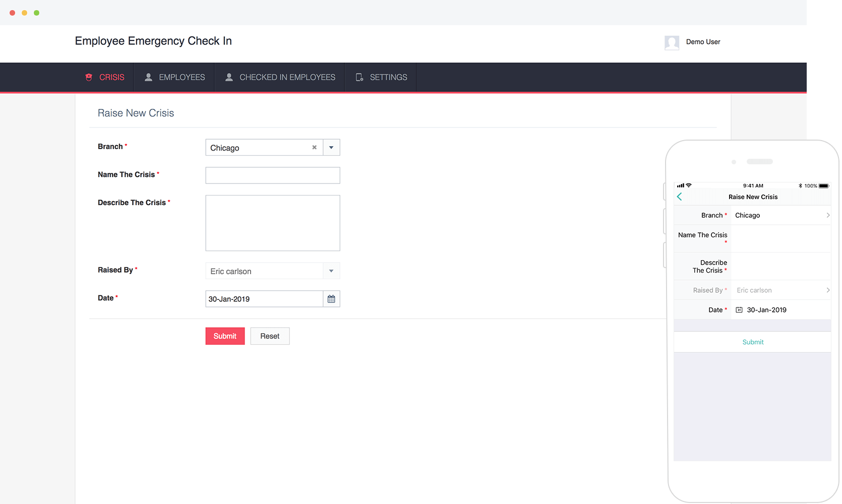Open the calendar date picker
Image resolution: width=842 pixels, height=504 pixels.
click(331, 299)
